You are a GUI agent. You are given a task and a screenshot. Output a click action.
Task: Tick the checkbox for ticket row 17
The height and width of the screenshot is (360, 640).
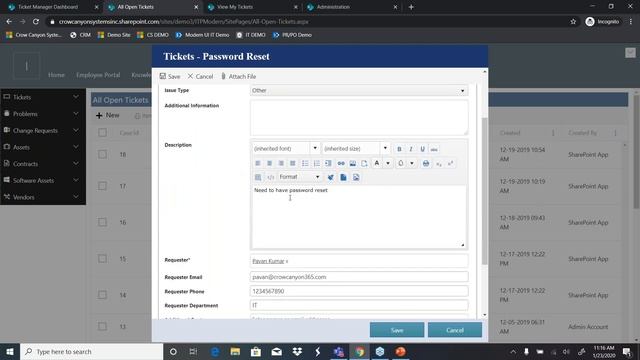click(102, 186)
